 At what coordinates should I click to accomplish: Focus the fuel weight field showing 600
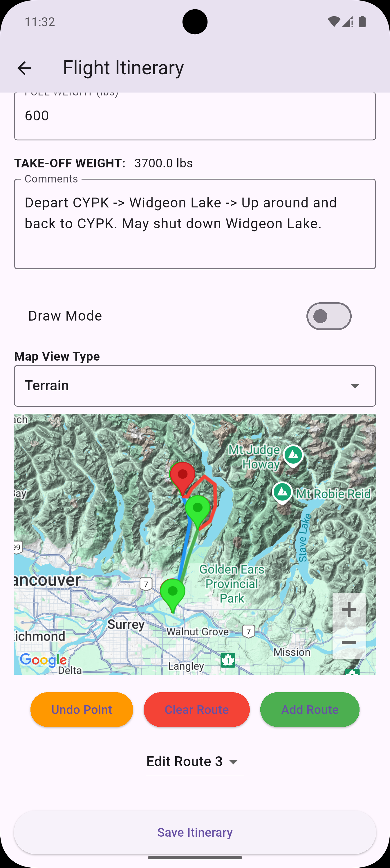pos(195,116)
